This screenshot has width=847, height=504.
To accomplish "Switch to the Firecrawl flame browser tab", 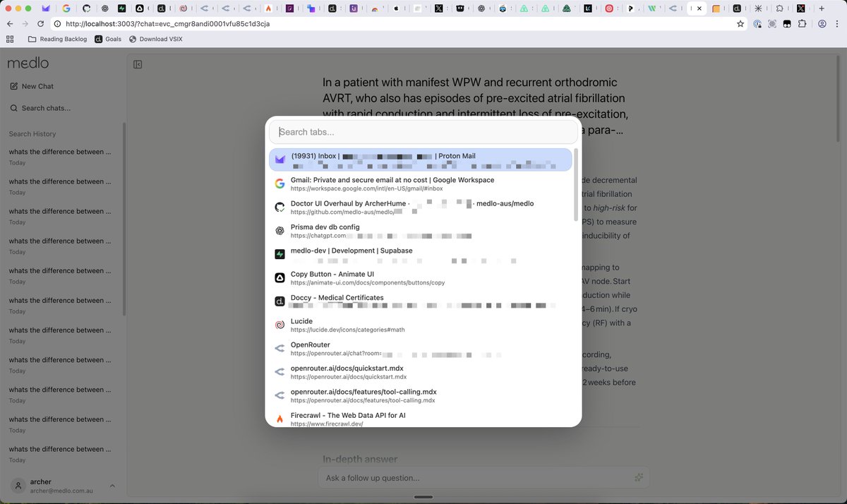I will tap(268, 8).
